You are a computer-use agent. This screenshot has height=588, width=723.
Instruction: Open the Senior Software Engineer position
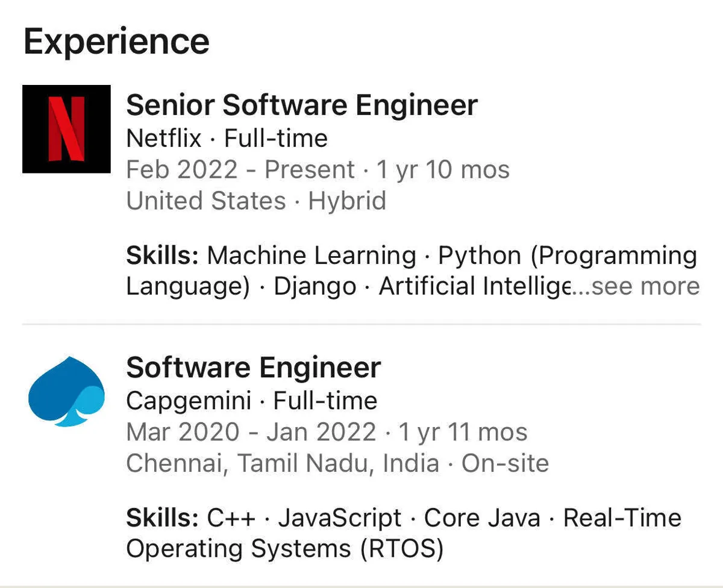302,105
